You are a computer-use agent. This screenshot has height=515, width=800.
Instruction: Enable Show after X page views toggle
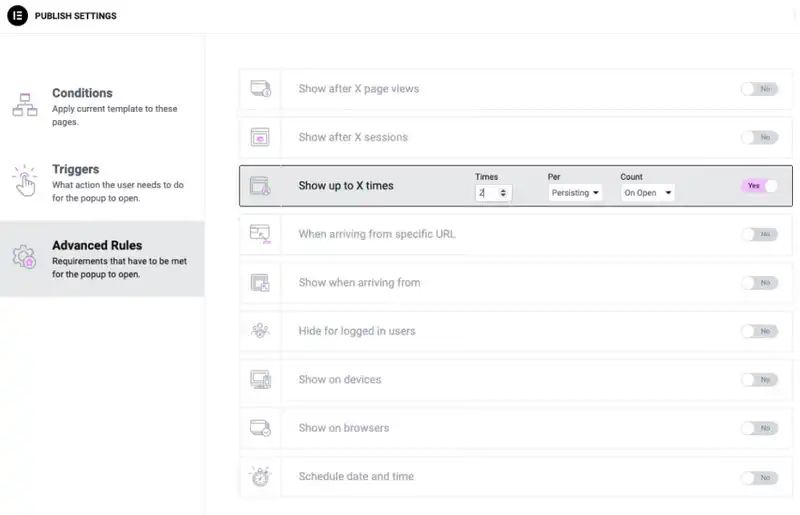coord(759,89)
